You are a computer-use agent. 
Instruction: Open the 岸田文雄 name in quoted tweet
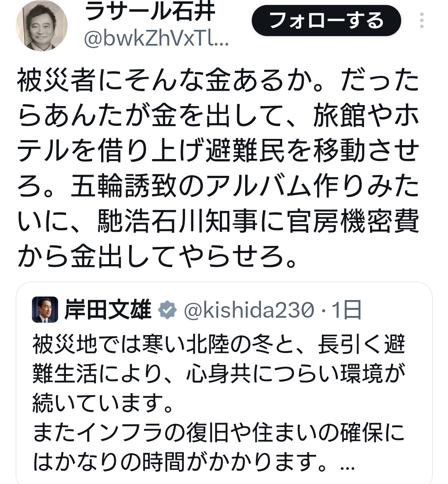108,309
